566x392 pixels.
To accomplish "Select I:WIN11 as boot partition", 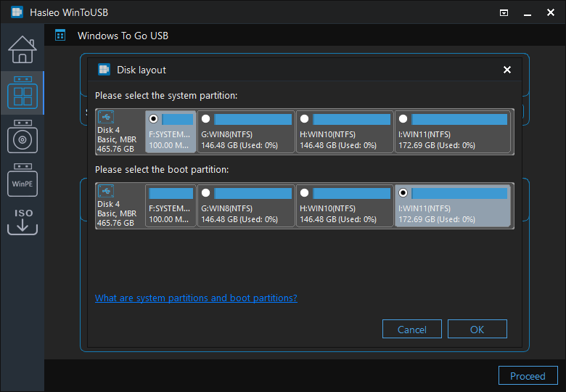I will [x=403, y=193].
